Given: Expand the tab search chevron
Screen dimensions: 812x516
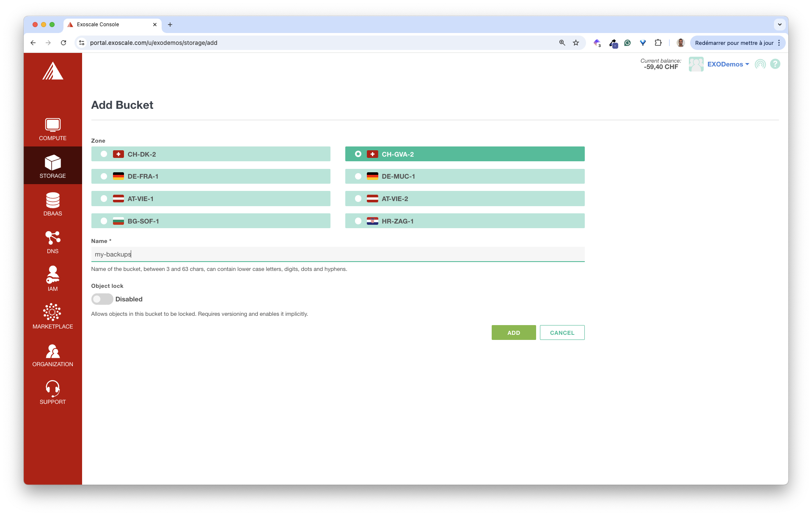Looking at the screenshot, I should pyautogui.click(x=779, y=25).
